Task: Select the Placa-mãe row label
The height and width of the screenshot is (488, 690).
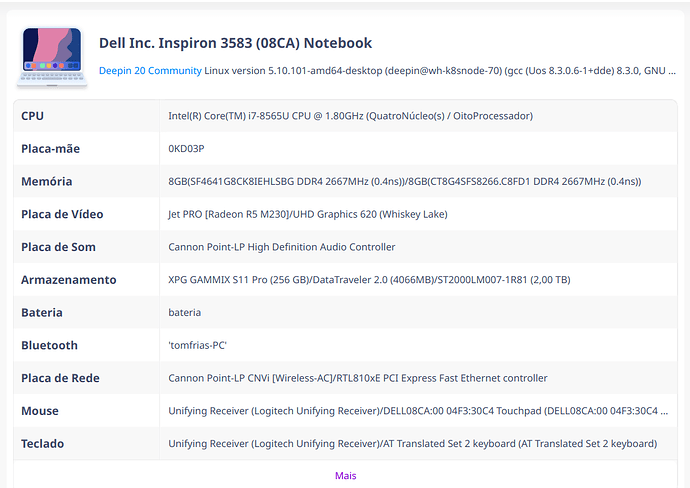Action: click(50, 149)
